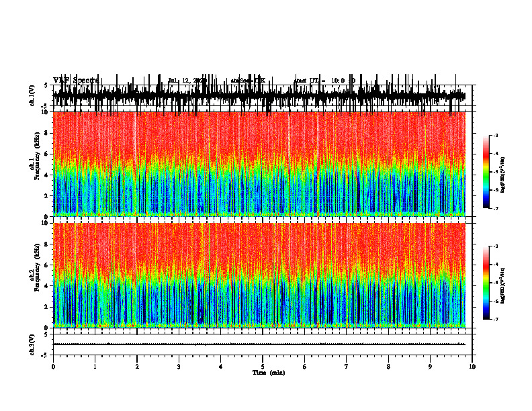Screen dimensions: 532x411
Task: Click the time axis tick label '3'
Action: coord(179,367)
